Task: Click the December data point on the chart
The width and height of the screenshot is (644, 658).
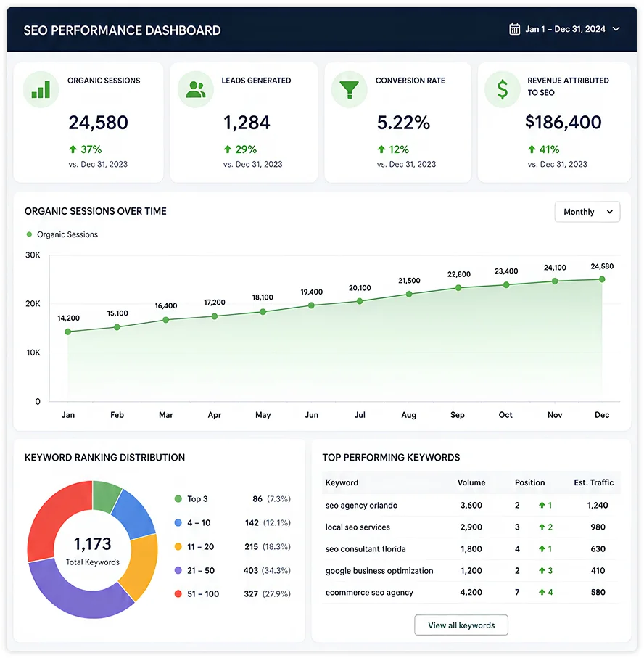Action: [602, 279]
